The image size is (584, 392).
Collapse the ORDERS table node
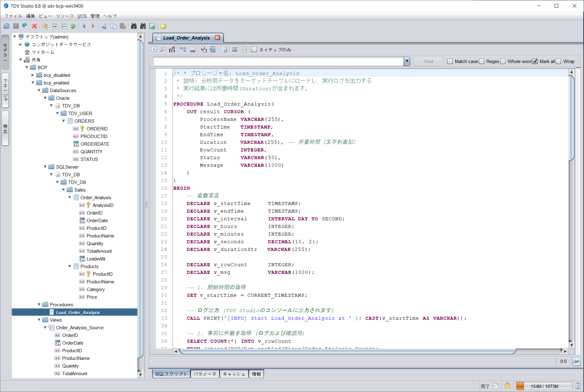click(64, 121)
